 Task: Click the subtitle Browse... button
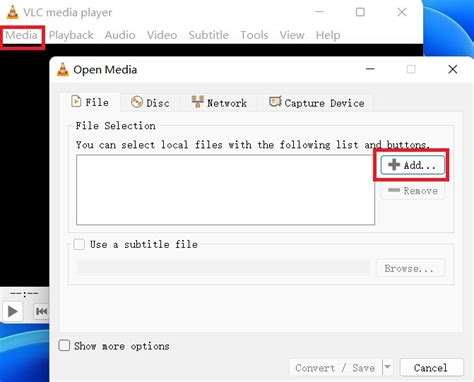[x=410, y=268]
